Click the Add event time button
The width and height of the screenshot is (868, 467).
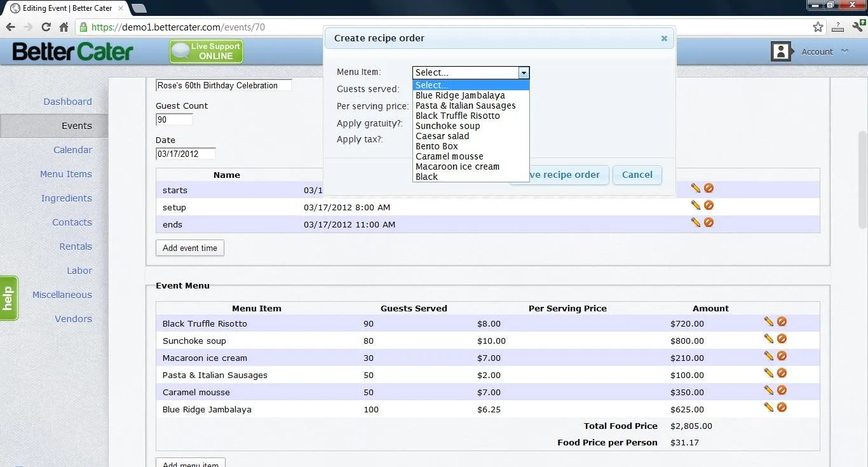point(190,248)
